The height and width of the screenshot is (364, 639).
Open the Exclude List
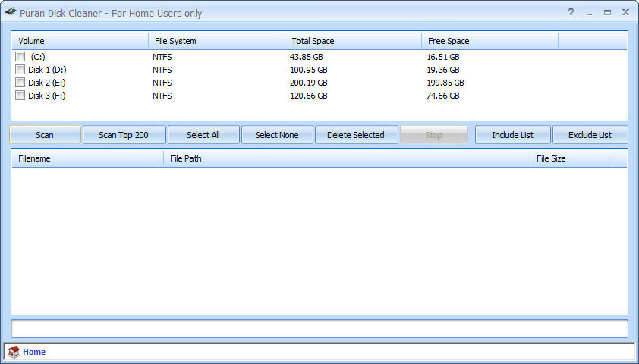(x=590, y=135)
